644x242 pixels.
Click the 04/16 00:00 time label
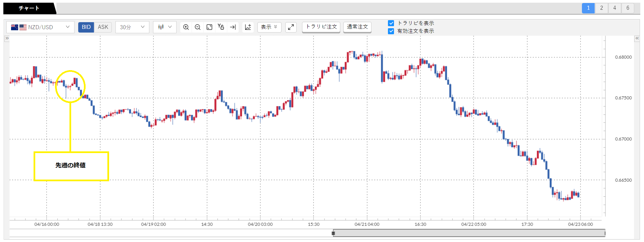point(47,224)
